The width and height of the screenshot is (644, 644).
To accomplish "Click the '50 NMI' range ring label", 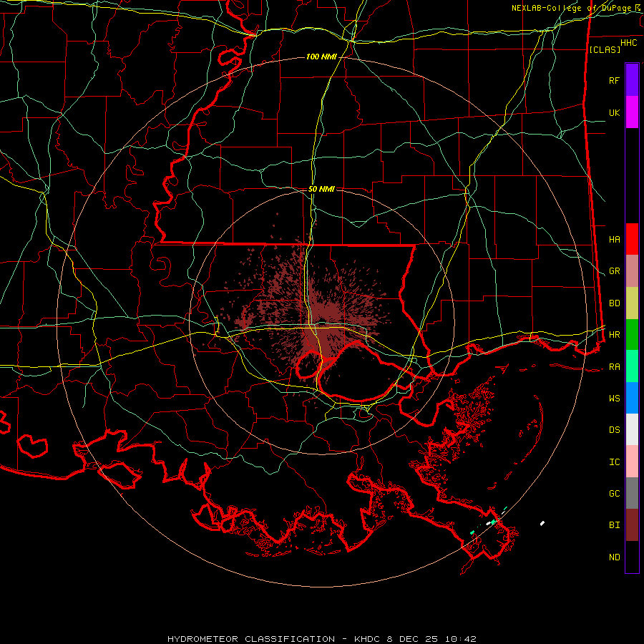I will pos(321,189).
